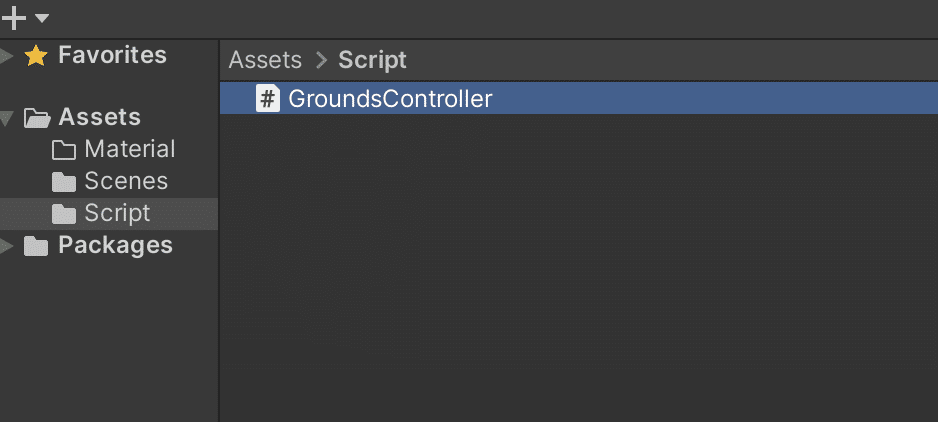
Task: Expand the Packages folder arrow
Action: tap(6, 246)
